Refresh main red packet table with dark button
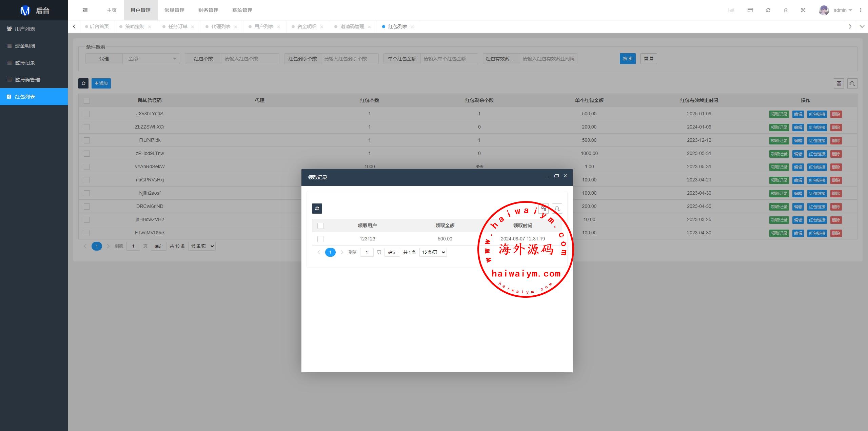 point(83,83)
